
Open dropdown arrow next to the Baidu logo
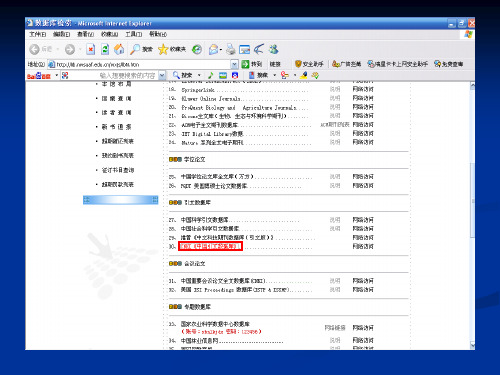(x=57, y=75)
